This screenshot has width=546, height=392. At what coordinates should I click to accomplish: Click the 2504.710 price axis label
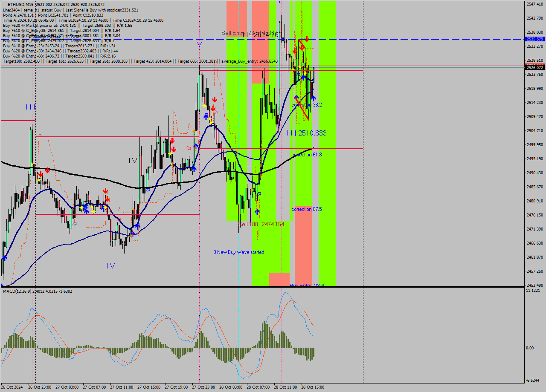[x=535, y=130]
